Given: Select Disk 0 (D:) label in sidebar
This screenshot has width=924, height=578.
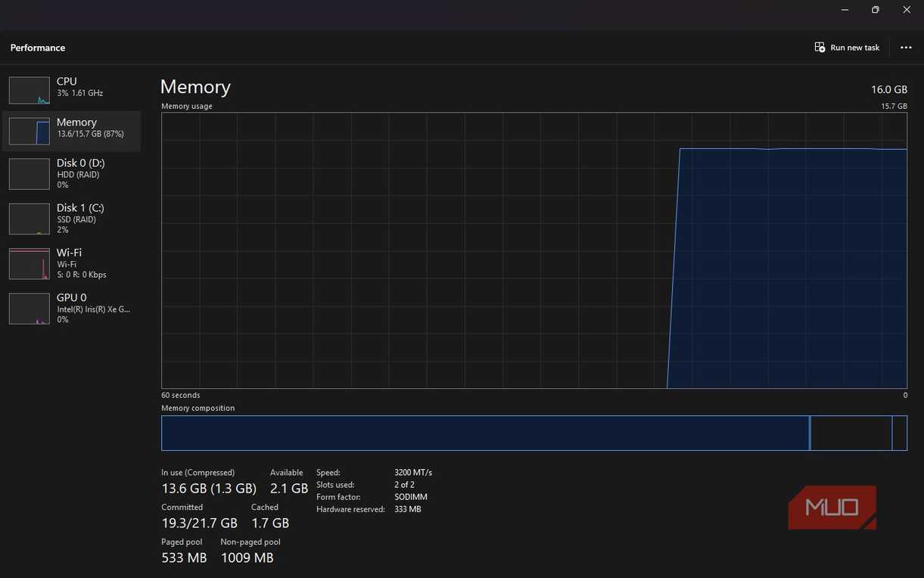Looking at the screenshot, I should point(80,163).
